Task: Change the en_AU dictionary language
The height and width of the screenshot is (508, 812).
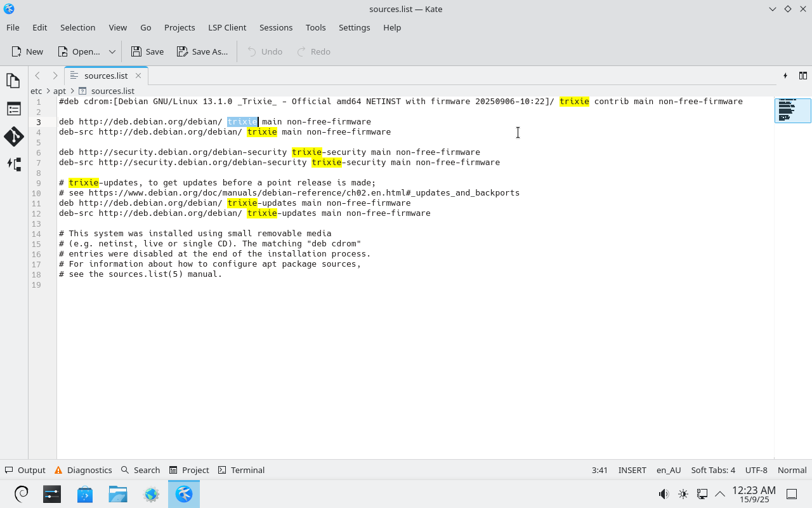Action: tap(669, 470)
